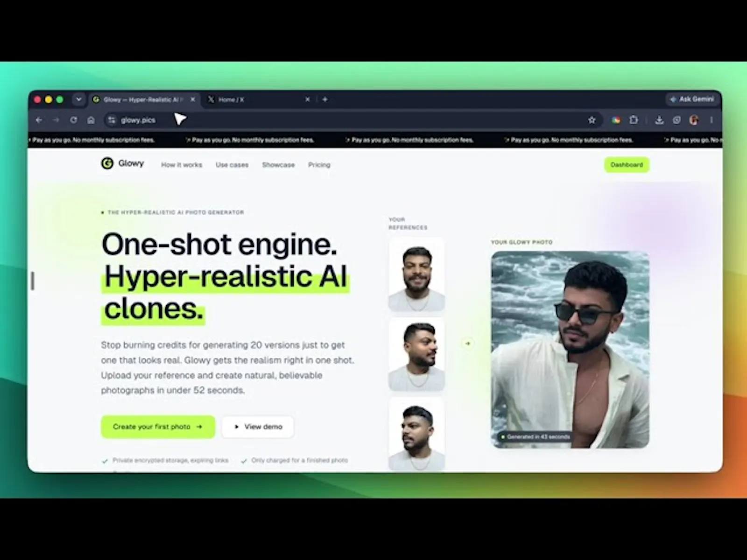Click THE HYPER-REALISTIC AI PHOTO GENERATOR tagline

(176, 212)
